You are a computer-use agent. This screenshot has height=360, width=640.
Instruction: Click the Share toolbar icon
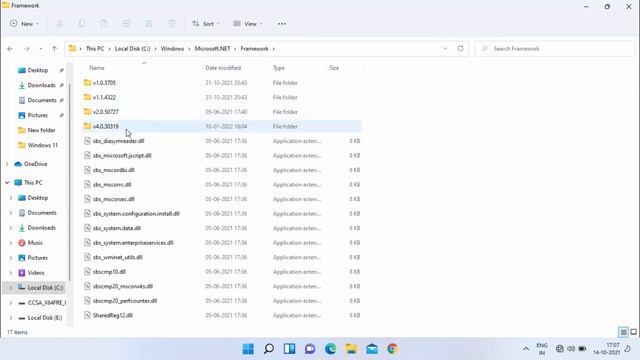[149, 24]
